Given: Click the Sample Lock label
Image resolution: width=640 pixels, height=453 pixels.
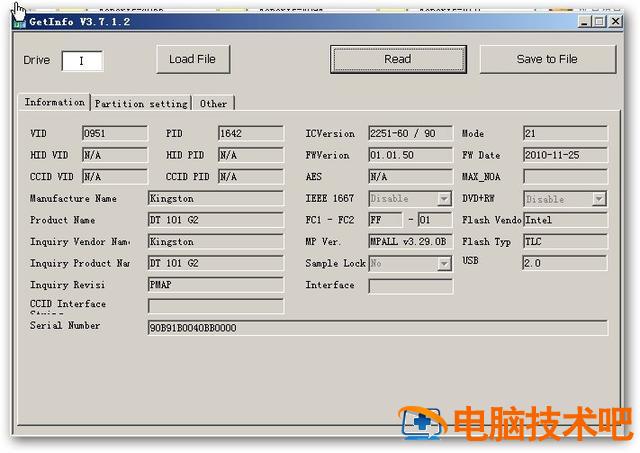Looking at the screenshot, I should [336, 264].
